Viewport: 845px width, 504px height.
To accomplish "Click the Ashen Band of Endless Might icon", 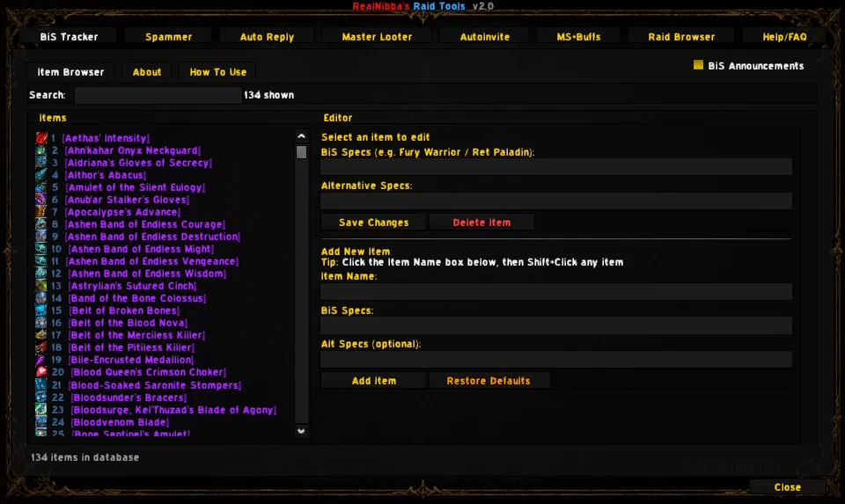I will [x=41, y=249].
